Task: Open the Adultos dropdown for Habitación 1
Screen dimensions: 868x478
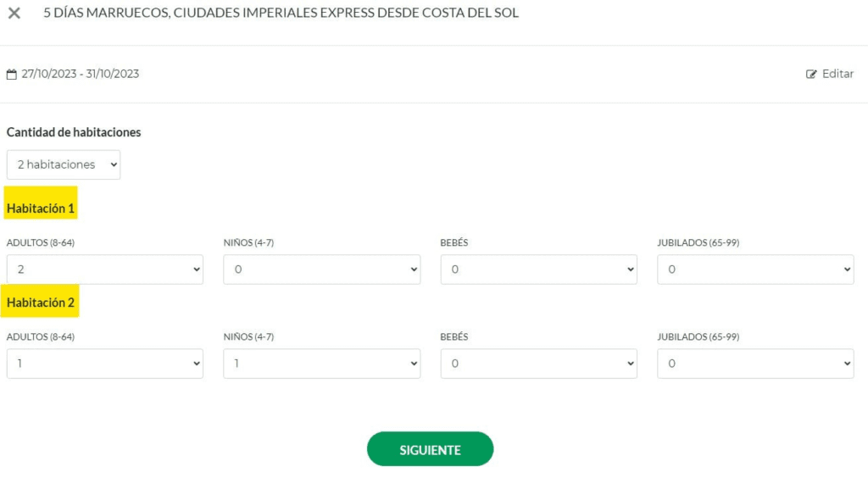Action: (x=104, y=270)
